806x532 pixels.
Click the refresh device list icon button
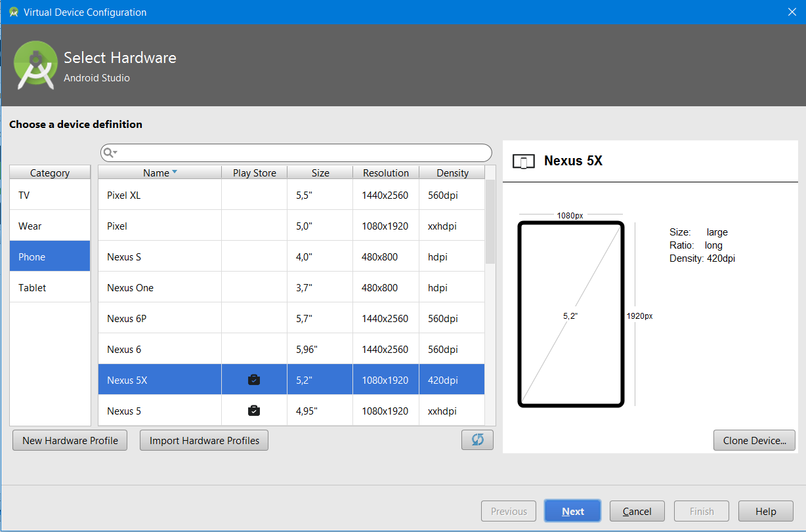click(x=477, y=440)
